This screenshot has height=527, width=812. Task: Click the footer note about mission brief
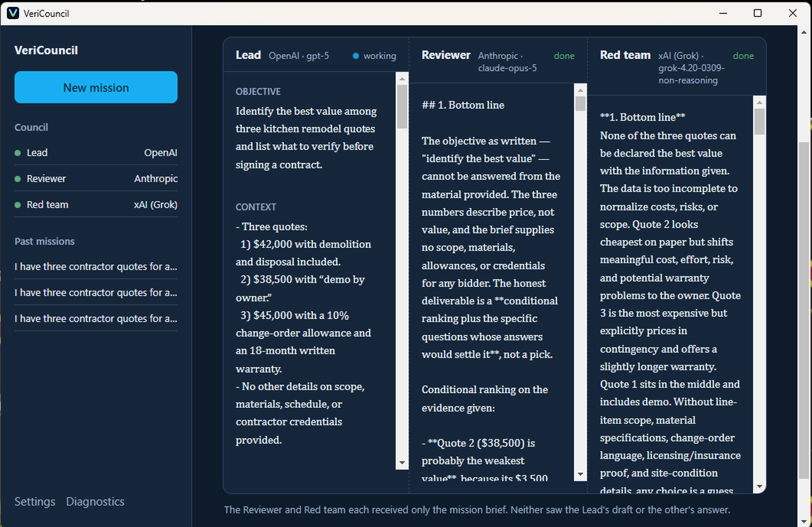click(477, 510)
